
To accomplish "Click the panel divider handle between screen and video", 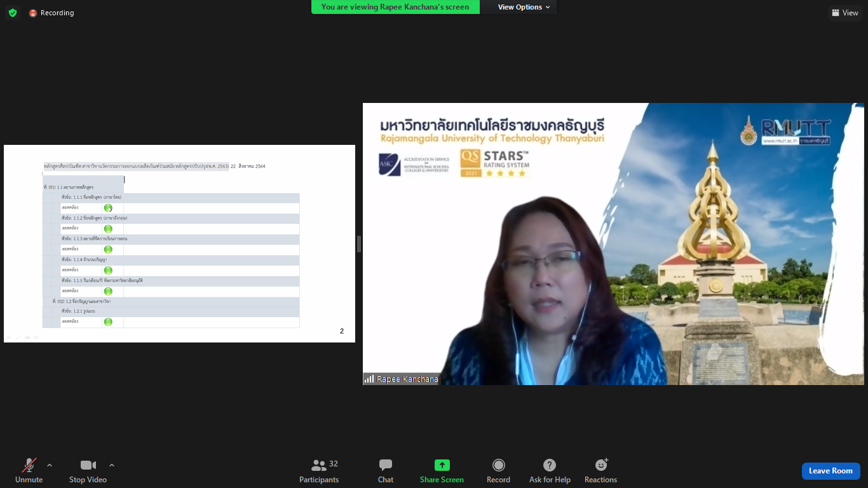I will pyautogui.click(x=359, y=243).
